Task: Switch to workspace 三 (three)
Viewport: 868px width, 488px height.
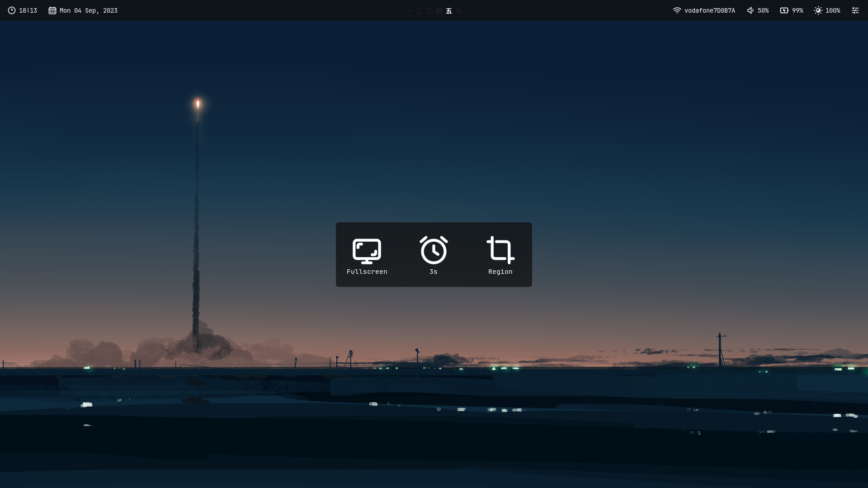Action: pyautogui.click(x=429, y=11)
